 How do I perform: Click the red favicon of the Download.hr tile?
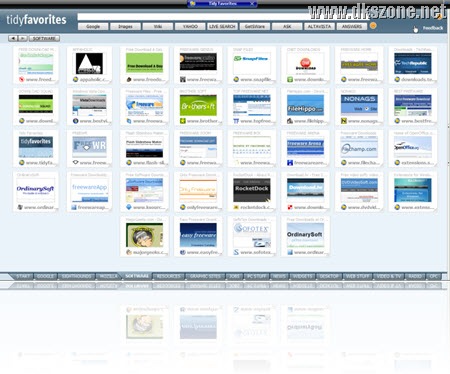tap(290, 207)
